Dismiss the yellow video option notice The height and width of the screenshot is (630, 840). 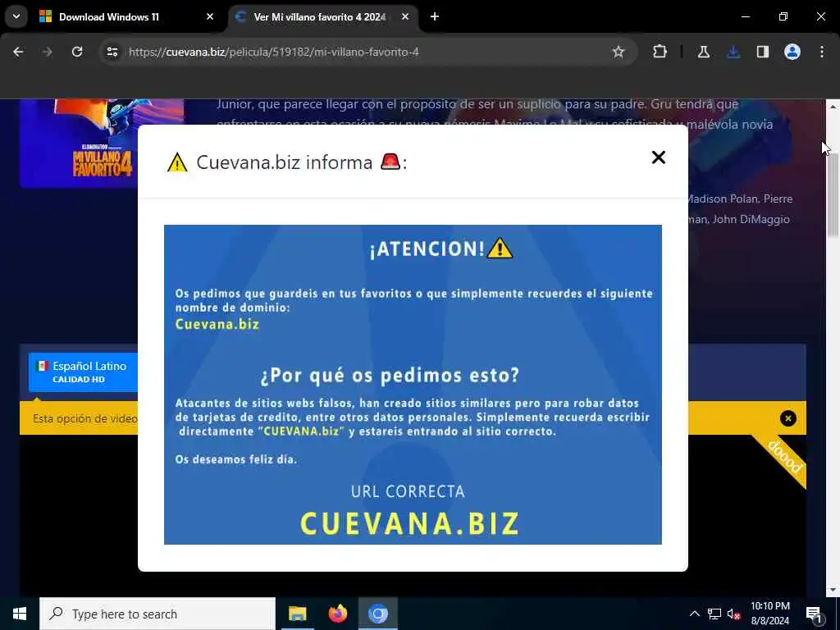(788, 418)
